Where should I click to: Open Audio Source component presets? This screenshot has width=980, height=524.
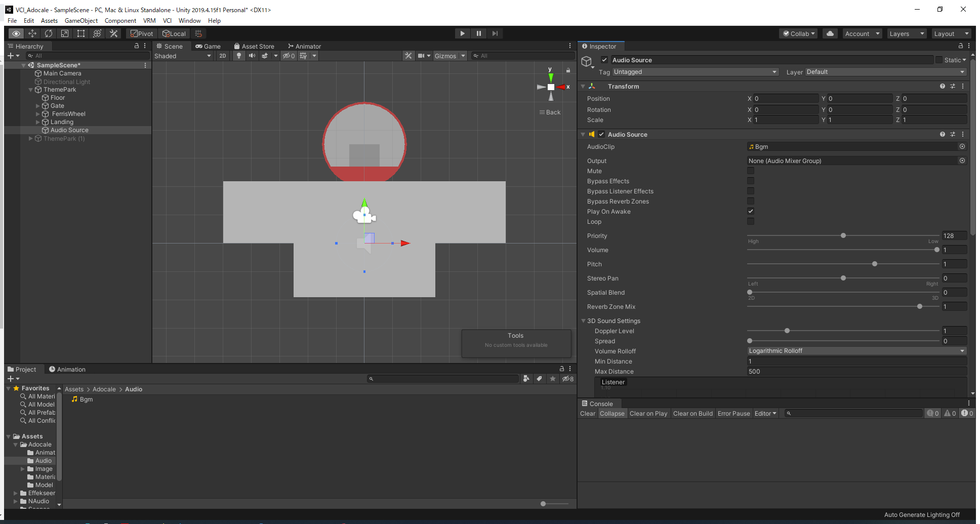pyautogui.click(x=953, y=135)
